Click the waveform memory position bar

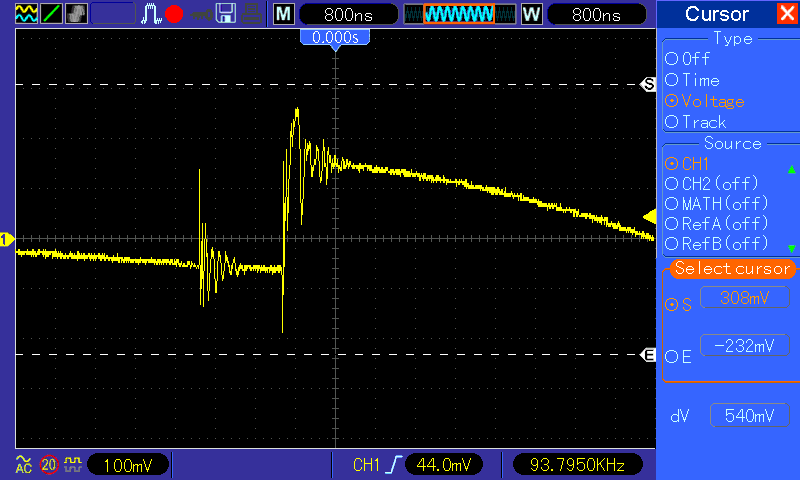tap(459, 14)
